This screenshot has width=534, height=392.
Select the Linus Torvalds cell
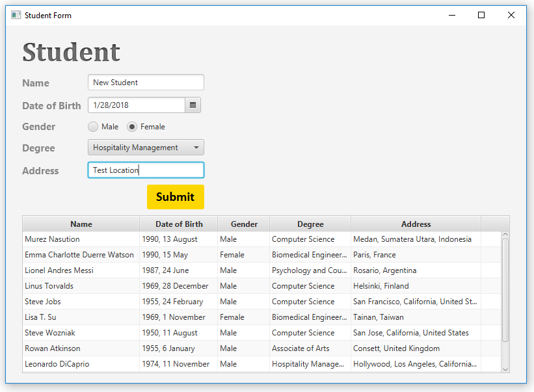[81, 286]
